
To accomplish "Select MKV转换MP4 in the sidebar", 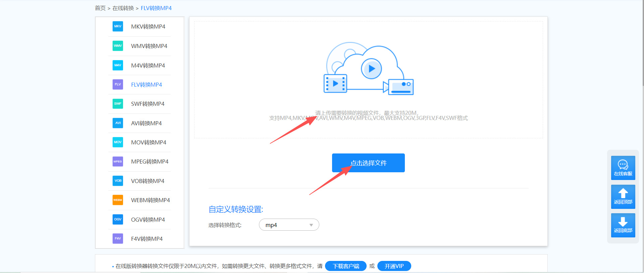I will coord(148,27).
